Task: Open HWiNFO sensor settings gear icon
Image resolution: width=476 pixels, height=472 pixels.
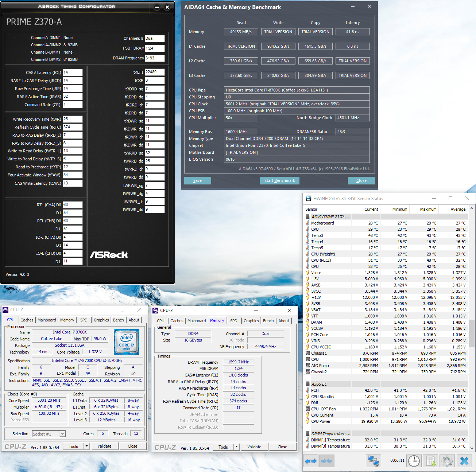Action: click(447, 461)
